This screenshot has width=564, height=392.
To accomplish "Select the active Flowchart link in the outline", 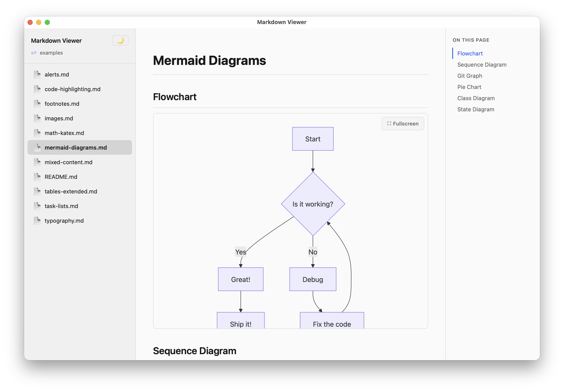I will click(x=470, y=53).
